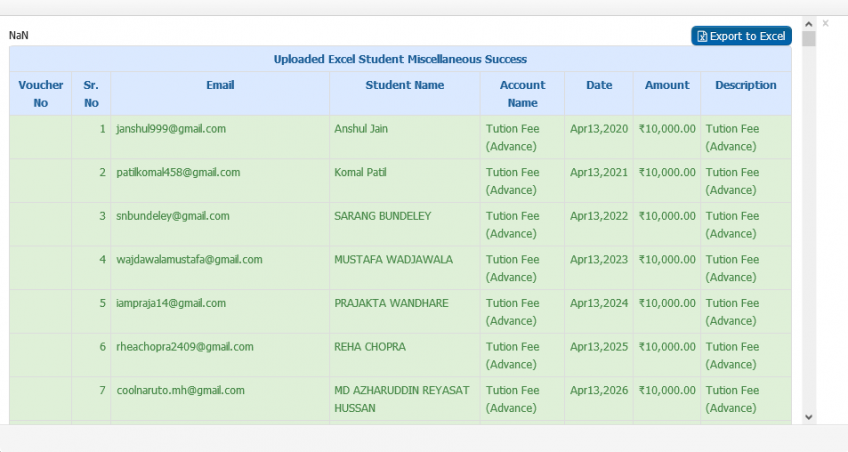The height and width of the screenshot is (452, 848).
Task: Click the Apr13,2025 date cell
Action: [x=599, y=355]
